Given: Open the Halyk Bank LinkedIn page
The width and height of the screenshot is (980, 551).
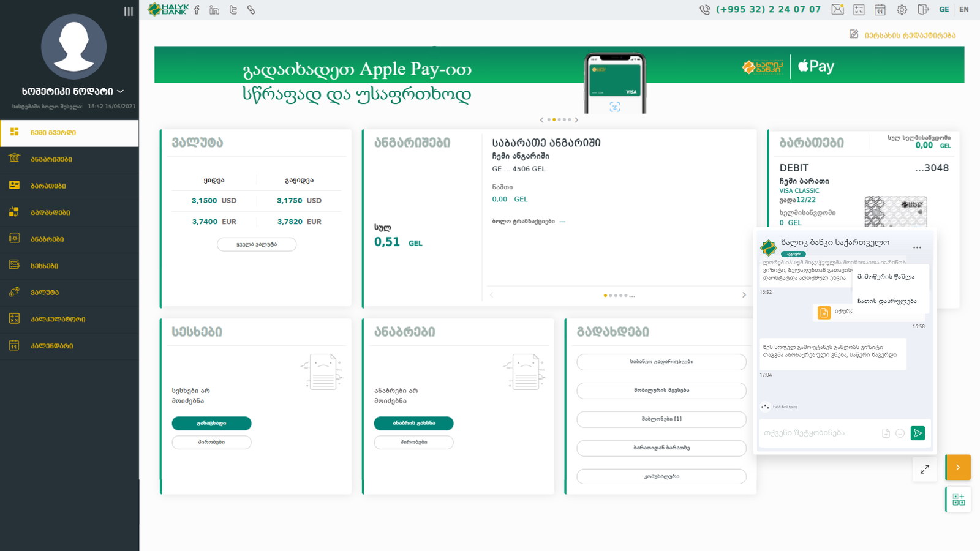Looking at the screenshot, I should [214, 10].
